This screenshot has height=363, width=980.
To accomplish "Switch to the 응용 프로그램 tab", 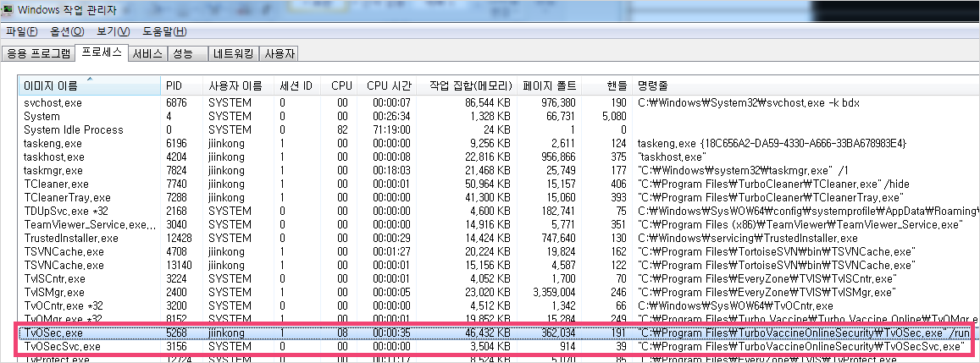I will (39, 54).
